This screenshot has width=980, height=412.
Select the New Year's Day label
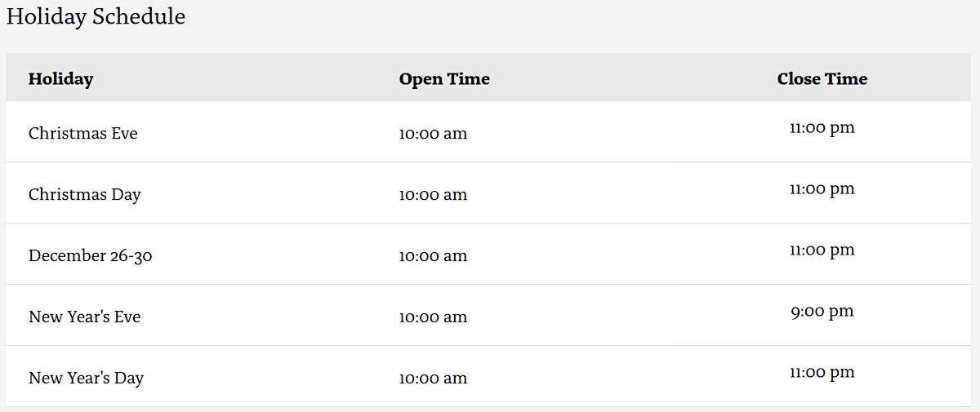point(86,378)
